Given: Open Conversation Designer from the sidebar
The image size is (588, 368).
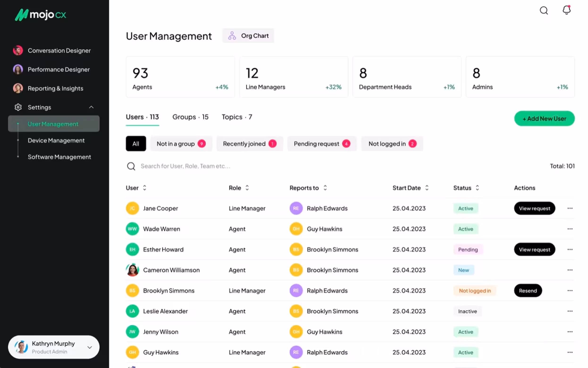Looking at the screenshot, I should (59, 50).
